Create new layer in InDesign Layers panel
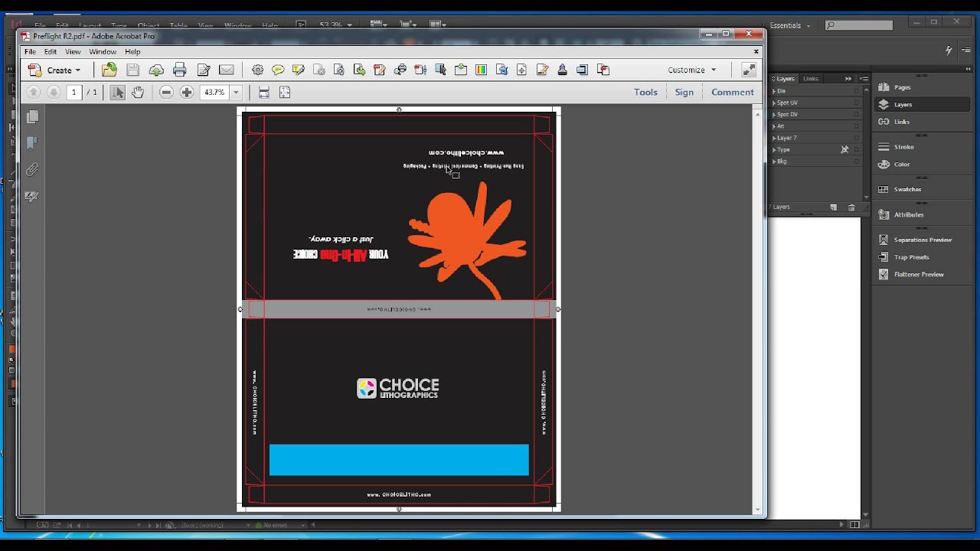The width and height of the screenshot is (980, 551). pos(834,207)
